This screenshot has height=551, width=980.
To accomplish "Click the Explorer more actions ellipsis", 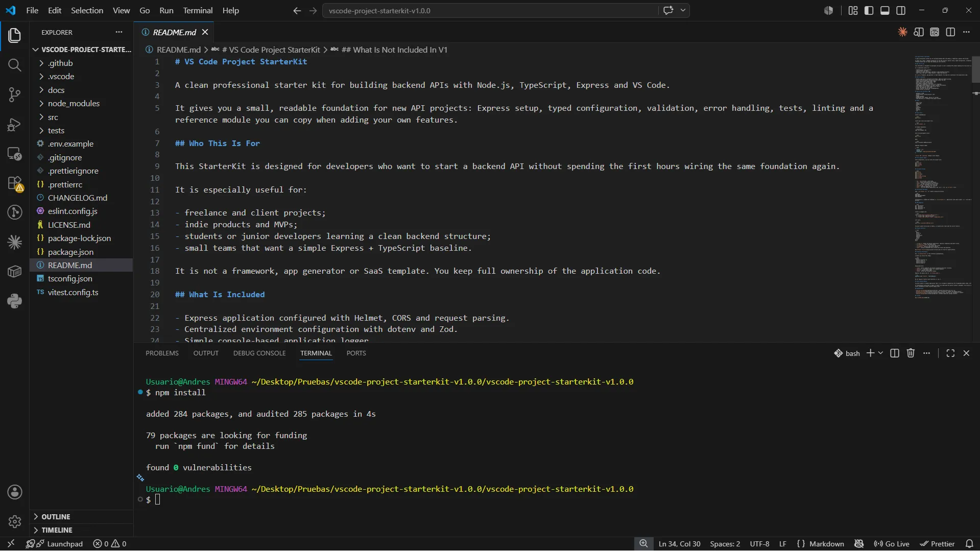I will pos(119,32).
